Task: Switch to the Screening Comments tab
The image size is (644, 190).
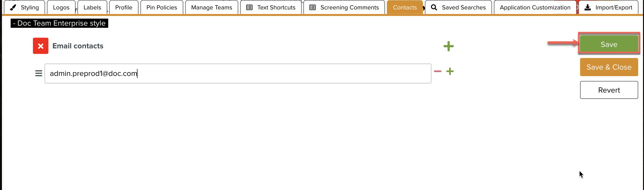Action: [344, 7]
